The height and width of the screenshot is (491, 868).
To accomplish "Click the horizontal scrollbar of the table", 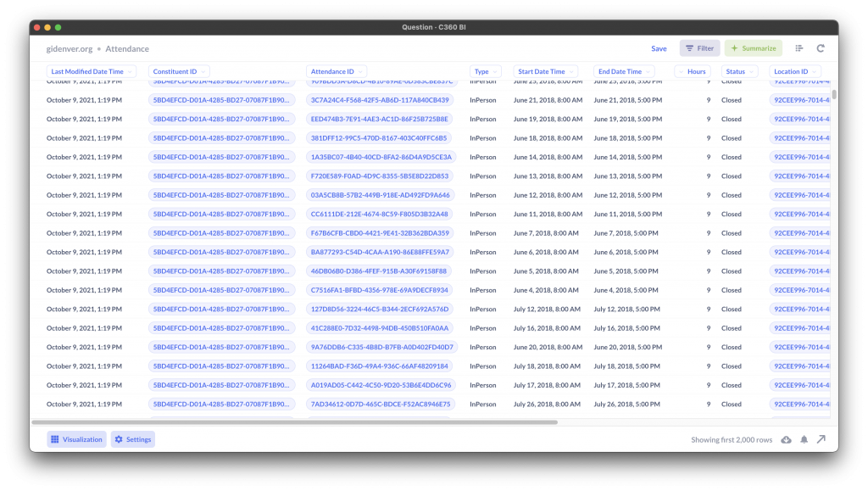I will [294, 422].
